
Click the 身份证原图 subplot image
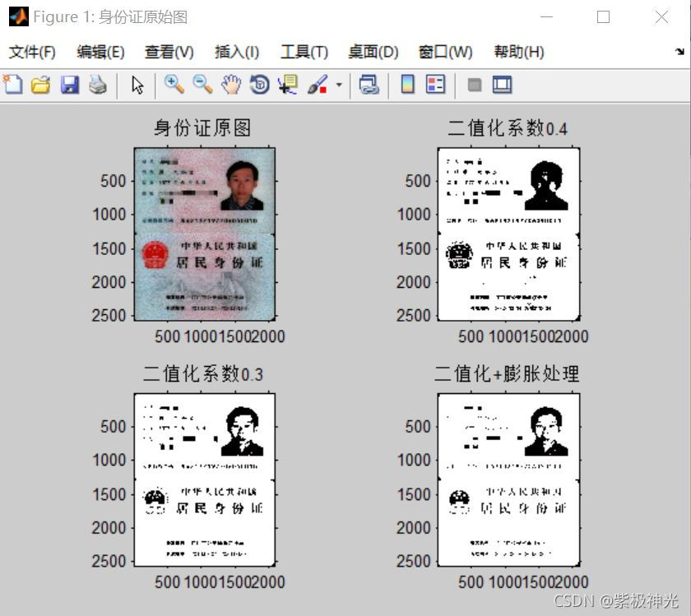pyautogui.click(x=204, y=232)
